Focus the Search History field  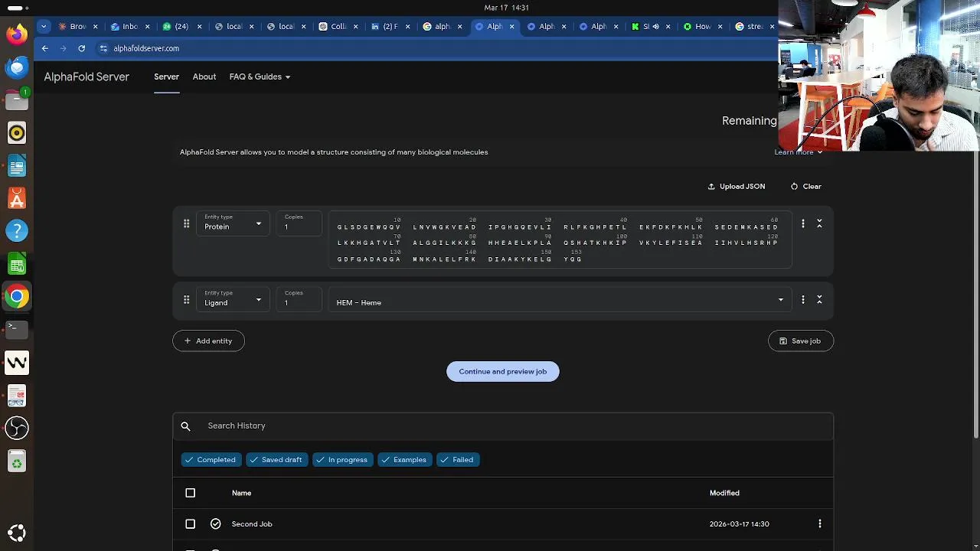coord(503,425)
